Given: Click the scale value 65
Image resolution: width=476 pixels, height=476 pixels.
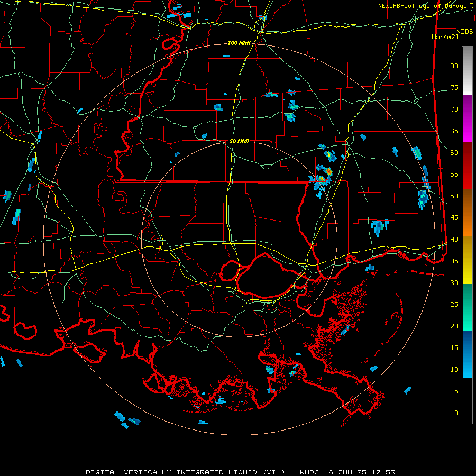Looking at the screenshot, I should pos(454,131).
